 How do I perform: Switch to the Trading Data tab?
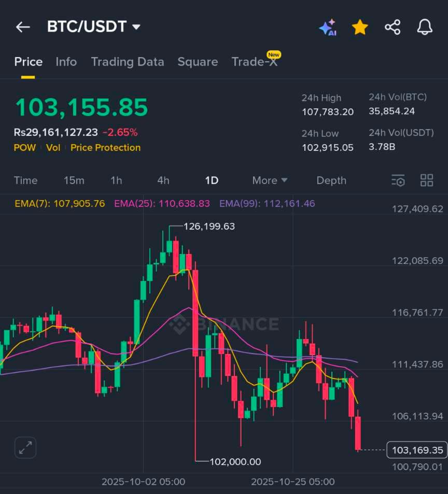point(128,61)
